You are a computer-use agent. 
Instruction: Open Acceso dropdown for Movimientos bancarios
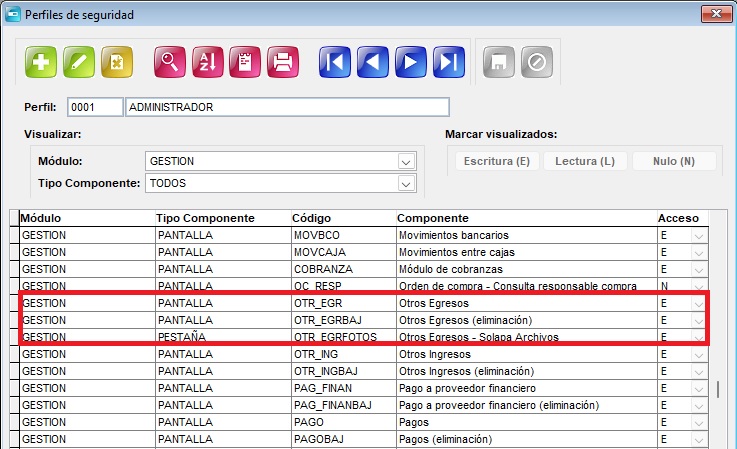coord(699,236)
